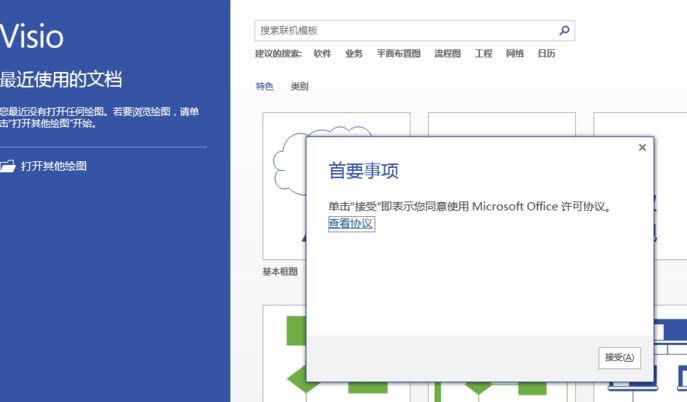Choose the 软件 suggested search
Viewport: 687px width, 402px height.
pos(322,54)
